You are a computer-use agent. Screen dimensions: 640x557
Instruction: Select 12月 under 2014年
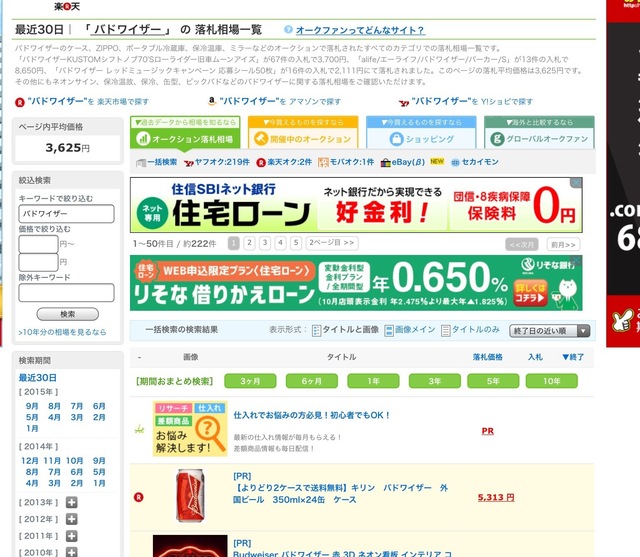[30, 461]
